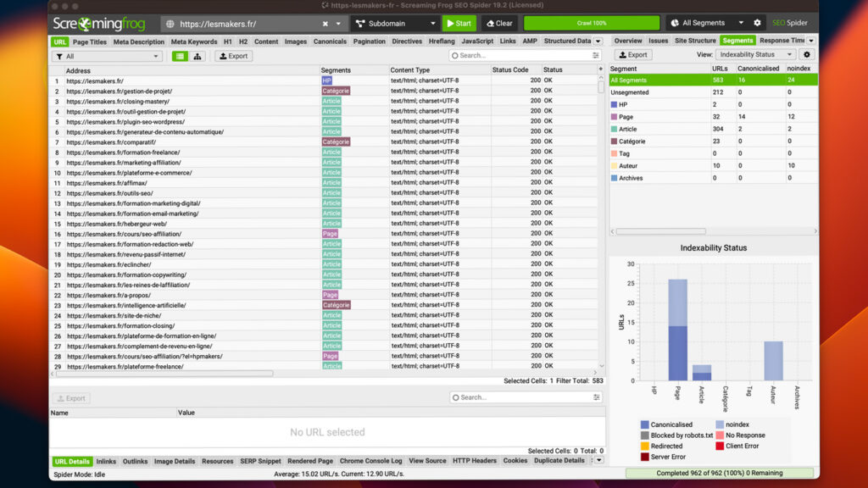Toggle Blocked by robots.txt legend entry
The width and height of the screenshot is (868, 488).
[676, 435]
